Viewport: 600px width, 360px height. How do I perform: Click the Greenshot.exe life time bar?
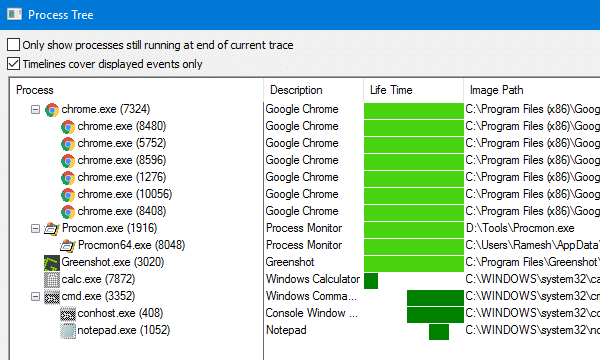[x=414, y=264]
